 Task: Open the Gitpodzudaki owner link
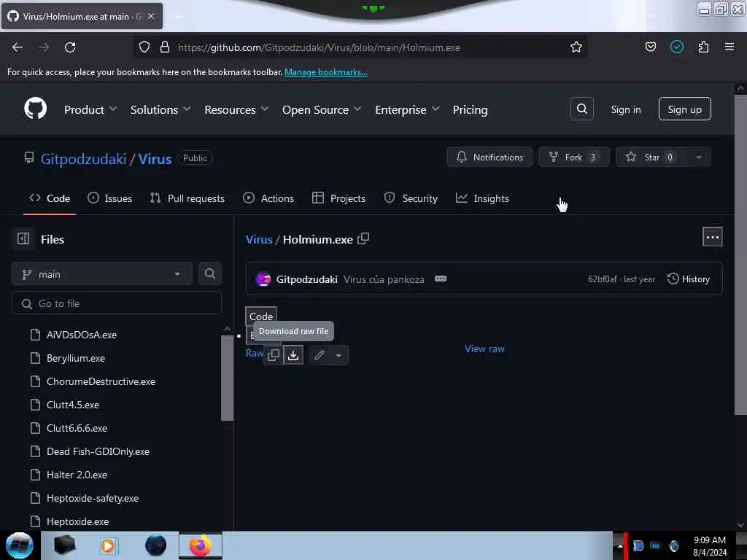point(83,158)
